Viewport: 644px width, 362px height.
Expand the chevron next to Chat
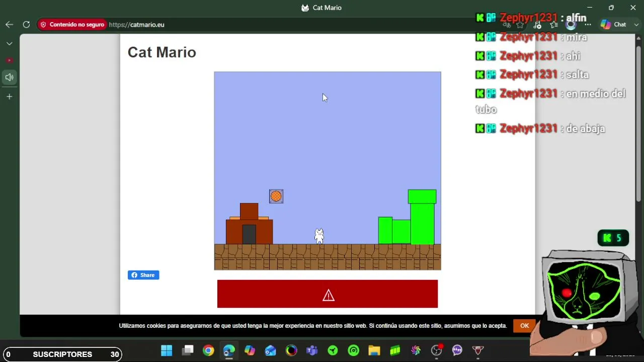pyautogui.click(x=636, y=24)
